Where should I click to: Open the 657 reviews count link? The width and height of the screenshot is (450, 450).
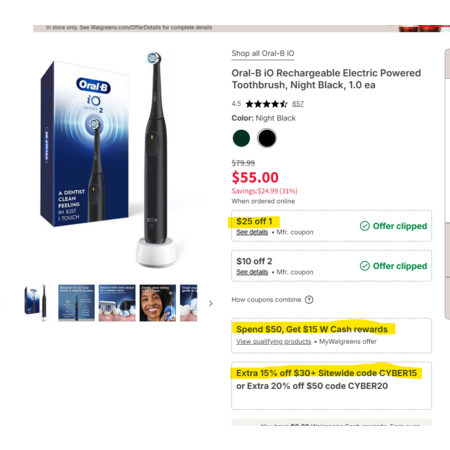point(298,104)
